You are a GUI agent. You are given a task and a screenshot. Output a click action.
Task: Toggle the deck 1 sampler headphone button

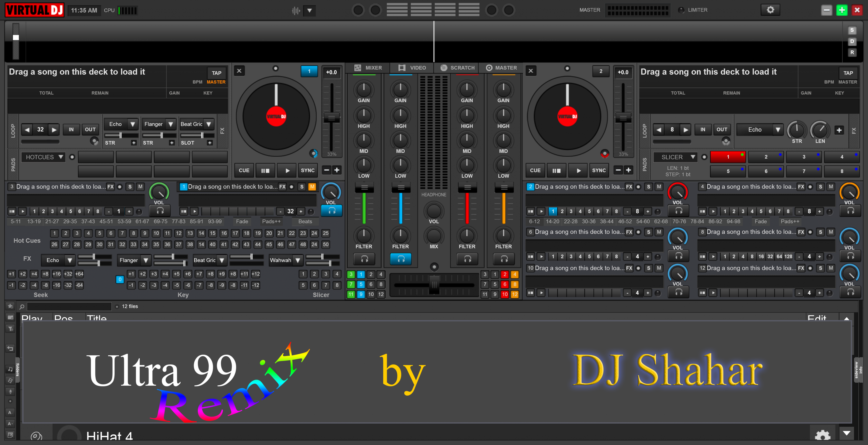332,211
